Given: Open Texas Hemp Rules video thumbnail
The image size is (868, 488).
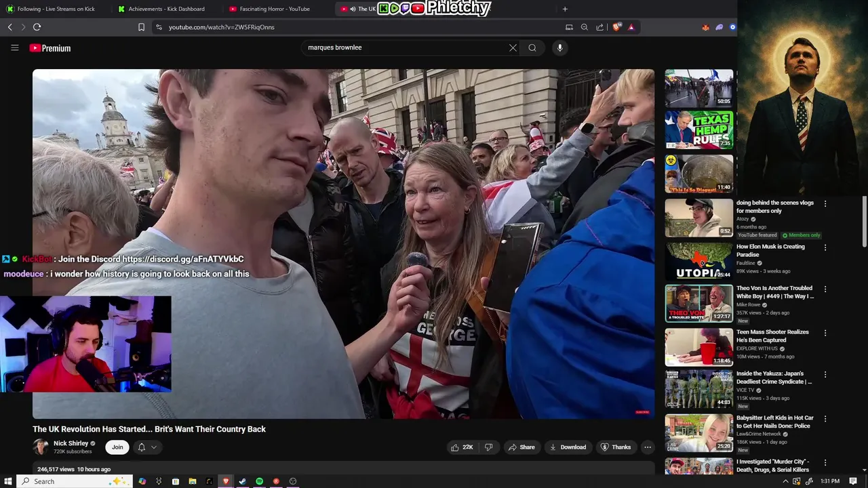Looking at the screenshot, I should [x=698, y=130].
